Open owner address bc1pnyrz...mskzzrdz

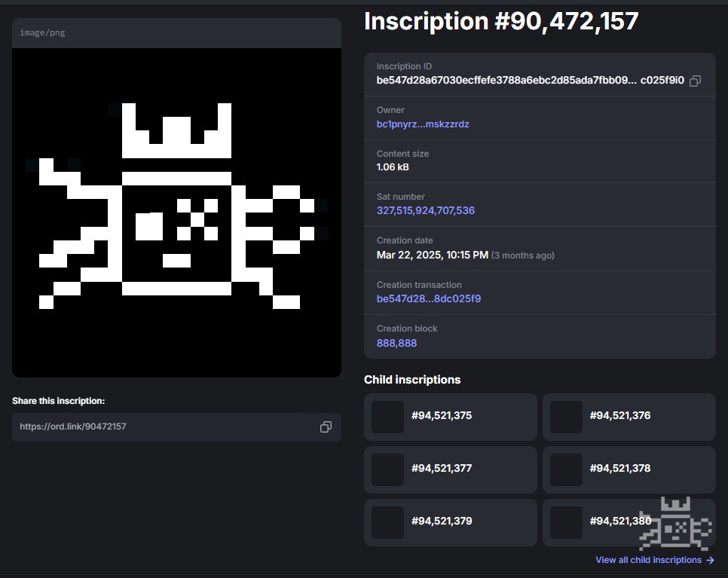[423, 124]
